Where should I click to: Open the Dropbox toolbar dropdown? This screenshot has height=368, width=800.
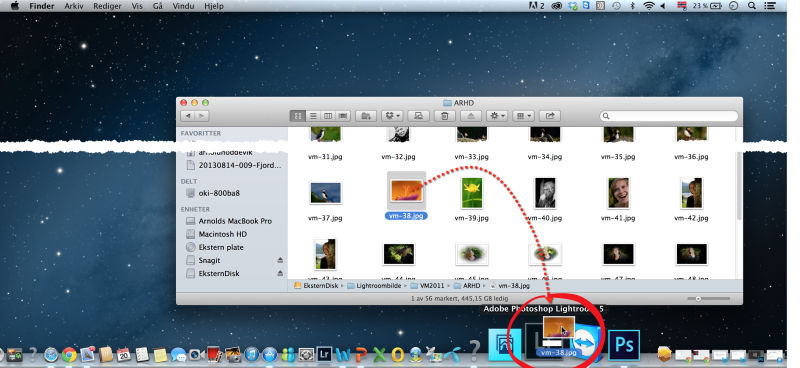coord(392,116)
